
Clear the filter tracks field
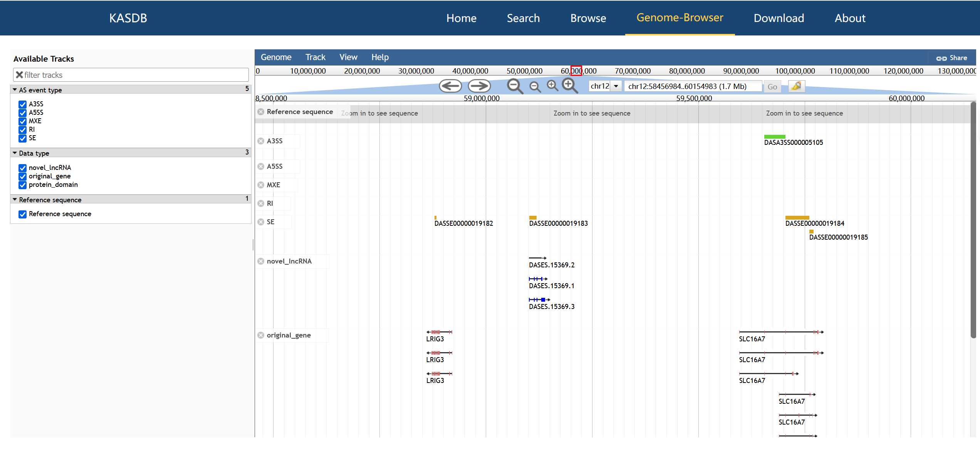(19, 75)
